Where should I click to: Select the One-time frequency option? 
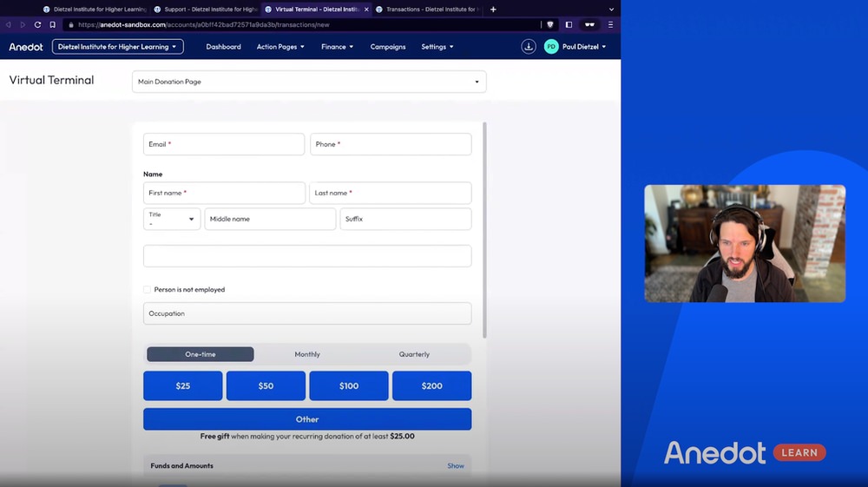tap(201, 354)
